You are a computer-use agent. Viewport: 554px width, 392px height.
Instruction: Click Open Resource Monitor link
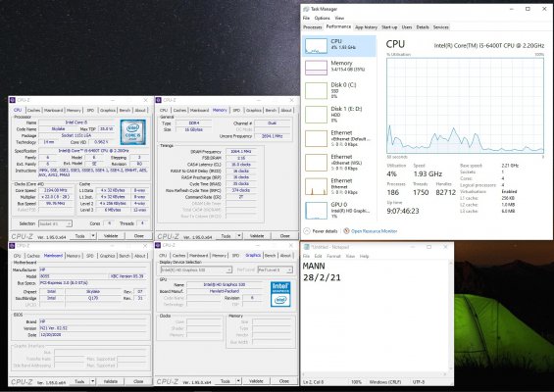(x=375, y=231)
